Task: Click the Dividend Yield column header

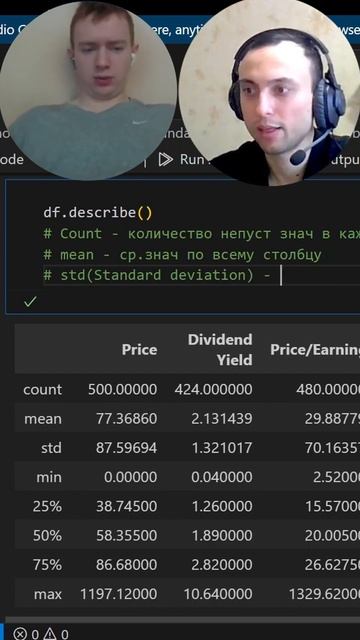Action: [x=220, y=350]
